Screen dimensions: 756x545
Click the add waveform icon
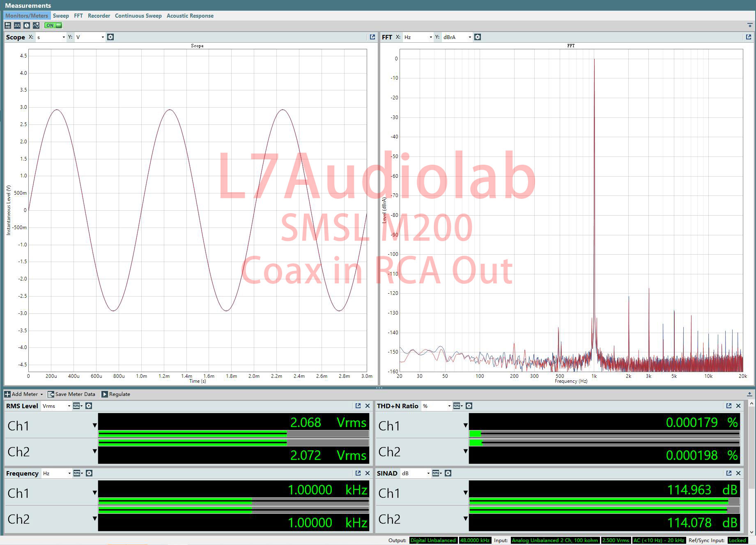point(36,25)
